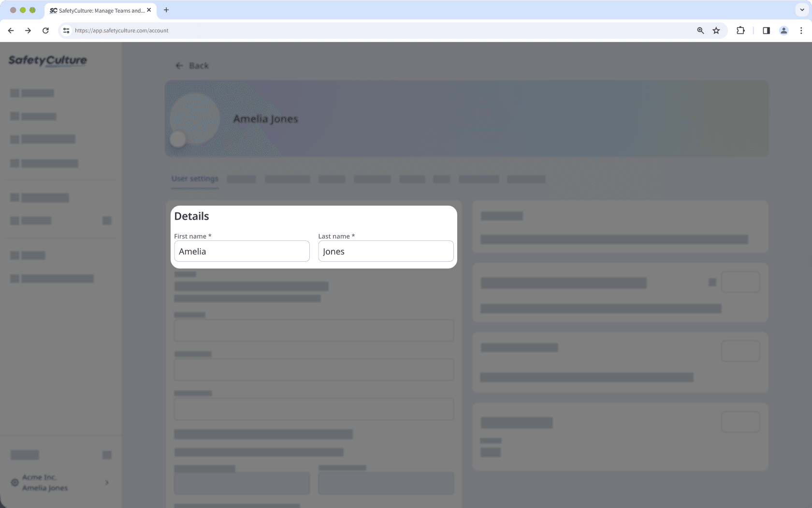The image size is (812, 508).
Task: Click the avatar edit circle on Amelia's profile picture
Action: [x=178, y=139]
